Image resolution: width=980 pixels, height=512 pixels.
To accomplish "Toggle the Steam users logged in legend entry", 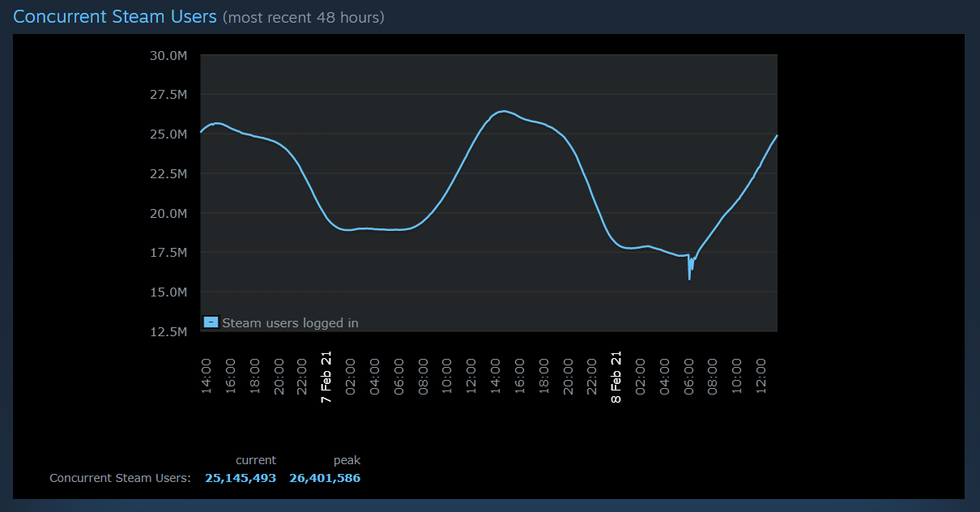I will (289, 322).
